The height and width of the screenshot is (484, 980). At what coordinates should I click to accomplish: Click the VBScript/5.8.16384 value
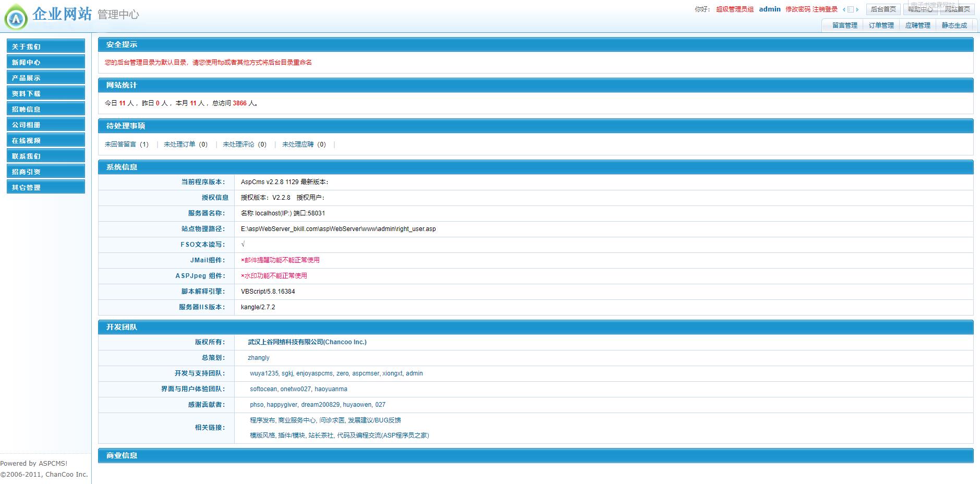pos(268,292)
